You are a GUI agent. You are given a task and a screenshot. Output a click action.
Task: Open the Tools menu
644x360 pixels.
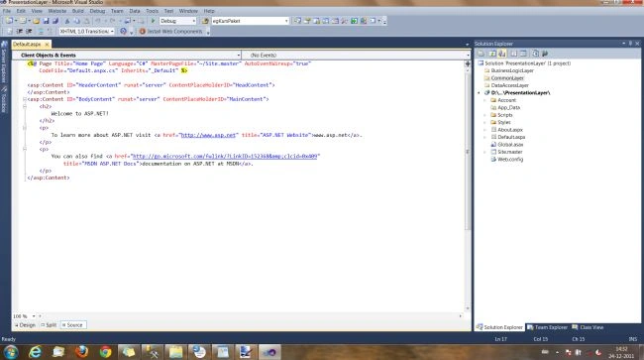[x=152, y=11]
